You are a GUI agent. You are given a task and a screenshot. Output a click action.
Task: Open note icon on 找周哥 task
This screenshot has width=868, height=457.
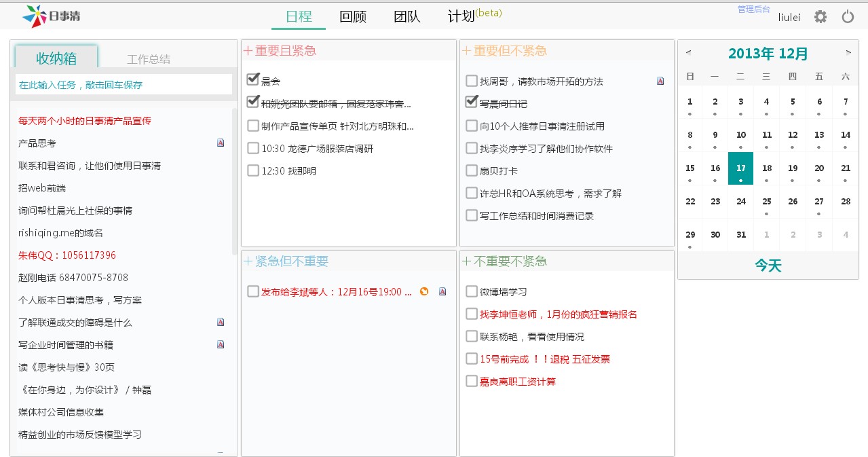click(660, 81)
